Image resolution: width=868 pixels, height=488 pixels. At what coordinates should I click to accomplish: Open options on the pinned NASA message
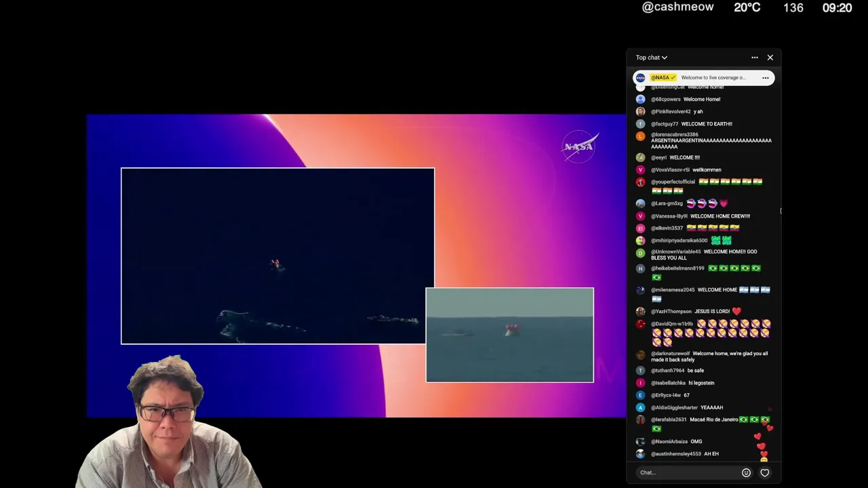[766, 78]
